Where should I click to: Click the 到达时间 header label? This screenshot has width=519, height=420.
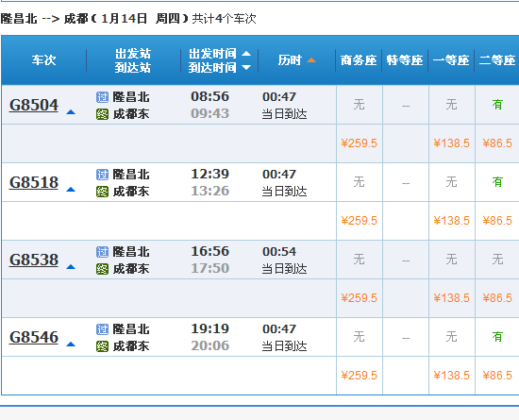(212, 68)
